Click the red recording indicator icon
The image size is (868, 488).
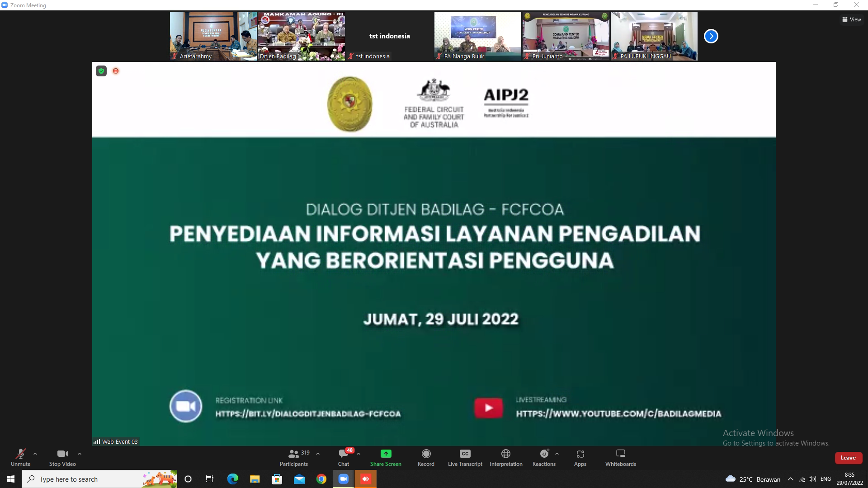coord(116,71)
